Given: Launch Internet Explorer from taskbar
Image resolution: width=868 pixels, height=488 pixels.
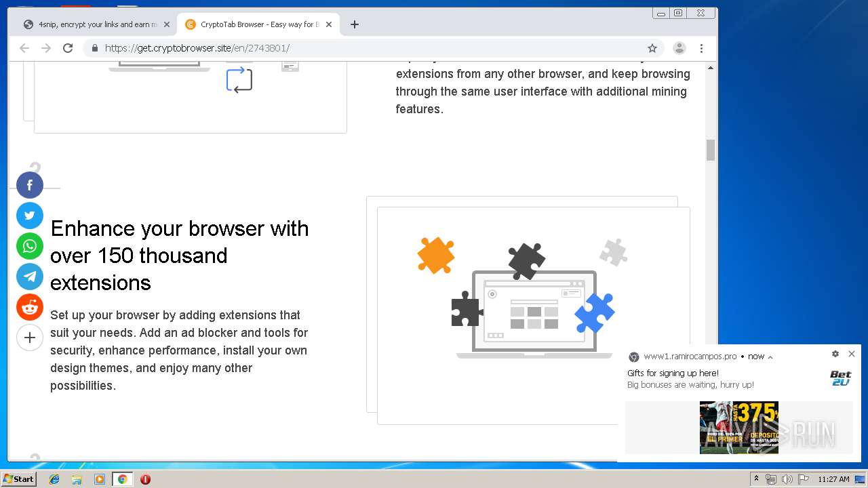Looking at the screenshot, I should click(54, 479).
